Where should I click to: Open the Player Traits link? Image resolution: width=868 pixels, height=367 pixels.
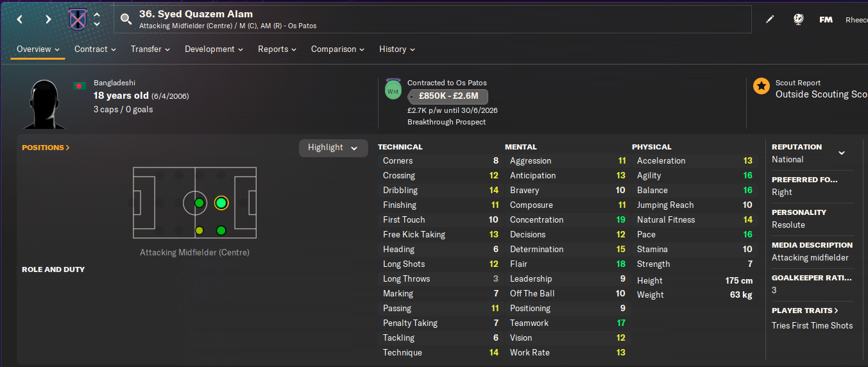tap(805, 311)
